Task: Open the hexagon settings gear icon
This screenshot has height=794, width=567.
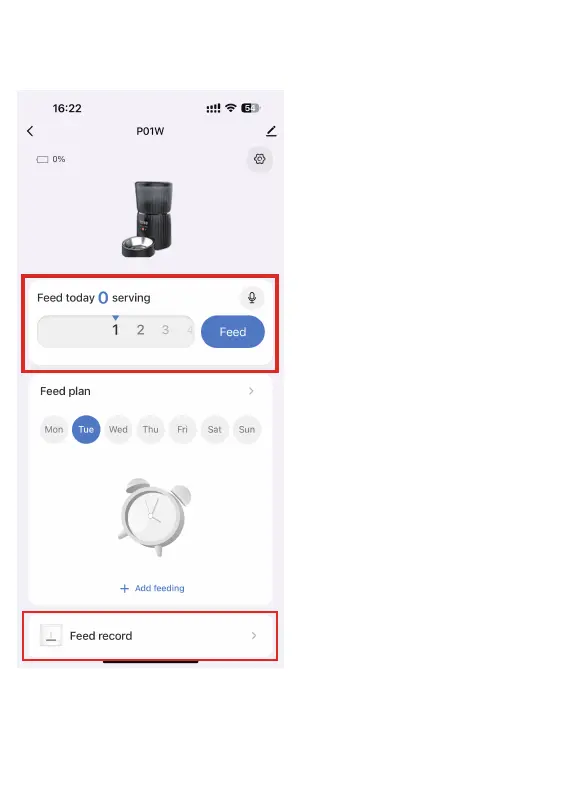Action: 260,160
